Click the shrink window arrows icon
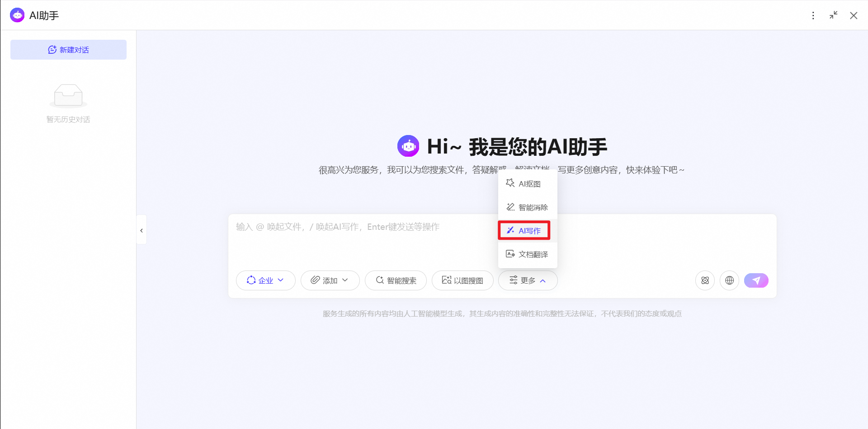This screenshot has height=429, width=868. pos(833,15)
